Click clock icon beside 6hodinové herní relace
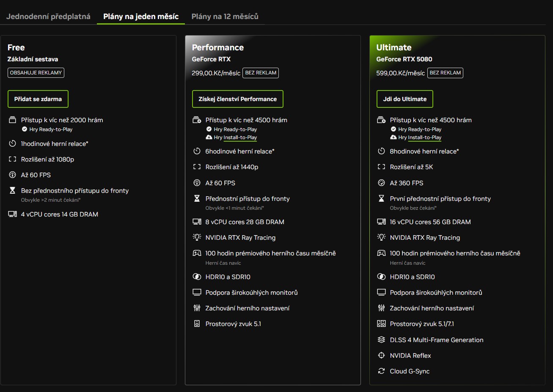 click(197, 151)
